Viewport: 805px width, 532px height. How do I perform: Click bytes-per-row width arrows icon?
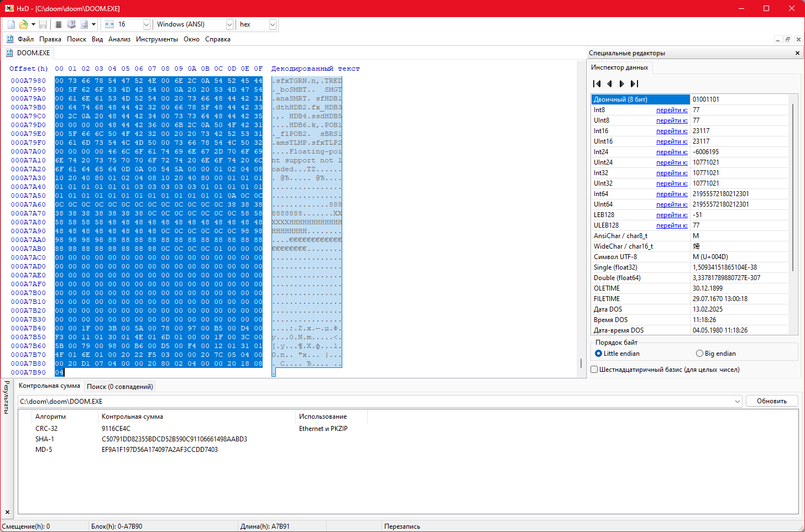tap(109, 24)
